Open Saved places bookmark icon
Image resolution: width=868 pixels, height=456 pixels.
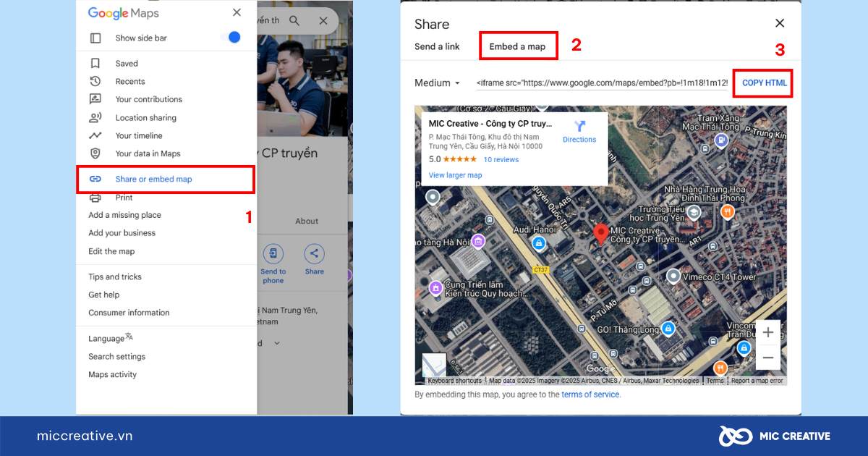95,64
